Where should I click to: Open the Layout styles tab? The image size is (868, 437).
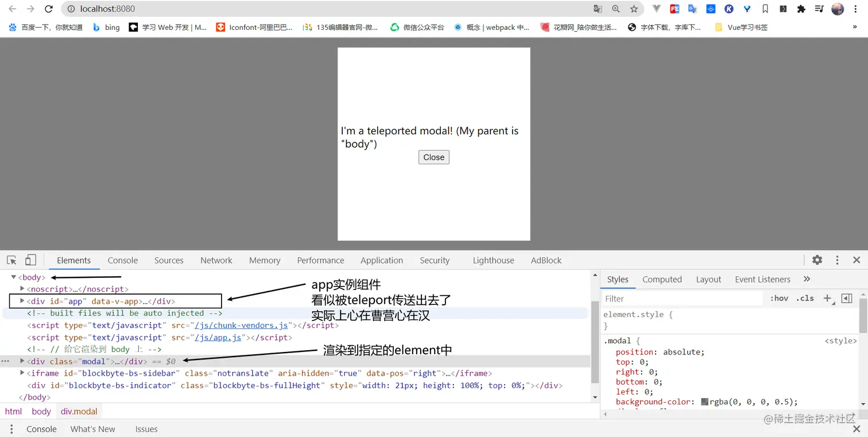[708, 279]
